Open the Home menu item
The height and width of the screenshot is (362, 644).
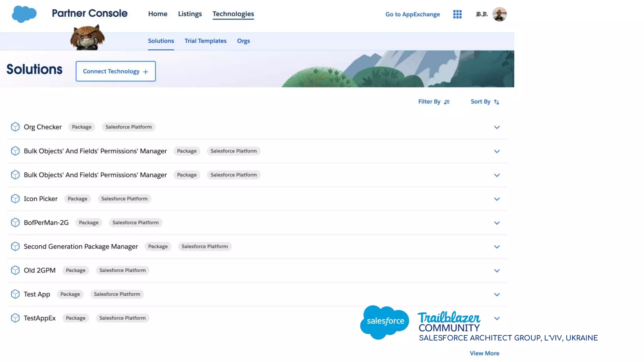pos(158,14)
